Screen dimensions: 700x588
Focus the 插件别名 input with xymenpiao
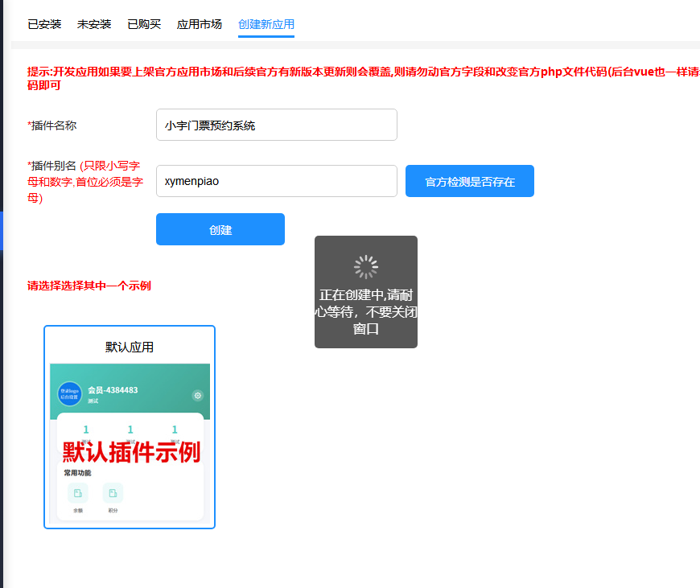(x=276, y=181)
